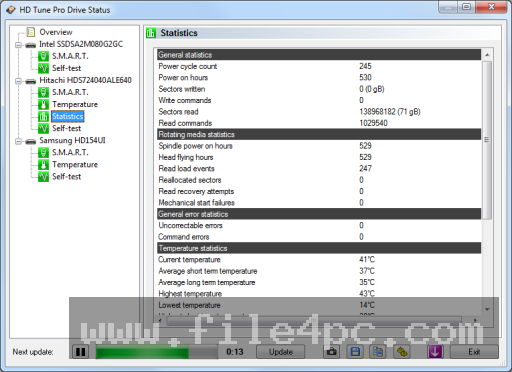Click Self-test icon under Intel drive
This screenshot has height=372, width=512.
coord(43,68)
